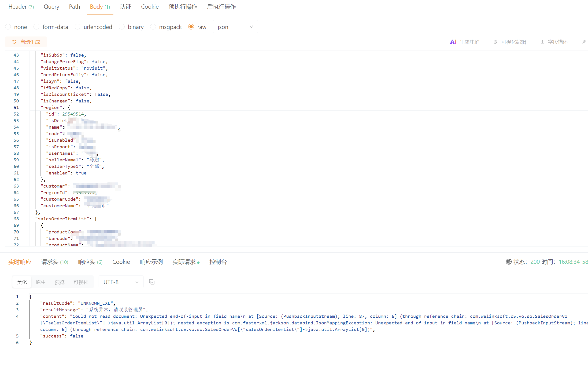
Task: Click the response time 16:08:34
Action: tap(569, 262)
